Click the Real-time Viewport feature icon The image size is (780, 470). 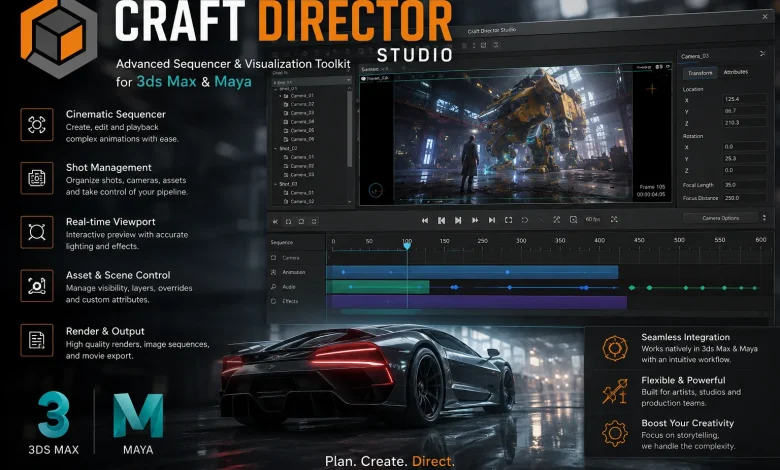[37, 232]
